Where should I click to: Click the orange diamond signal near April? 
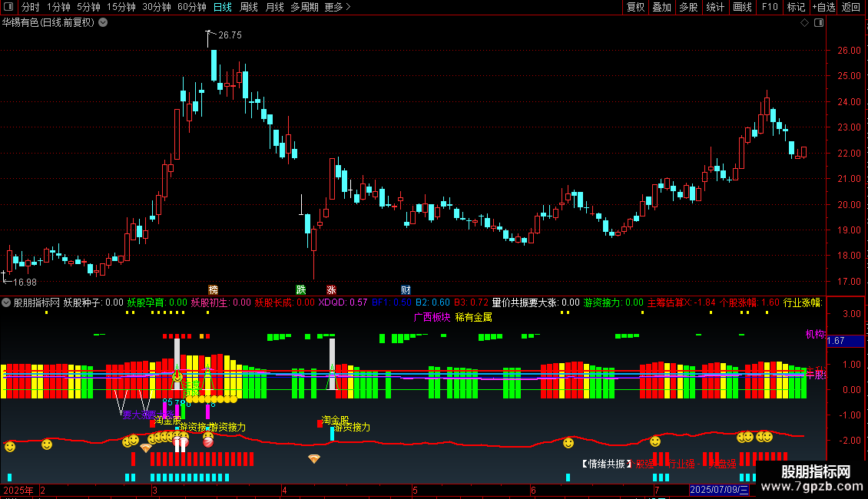click(314, 458)
